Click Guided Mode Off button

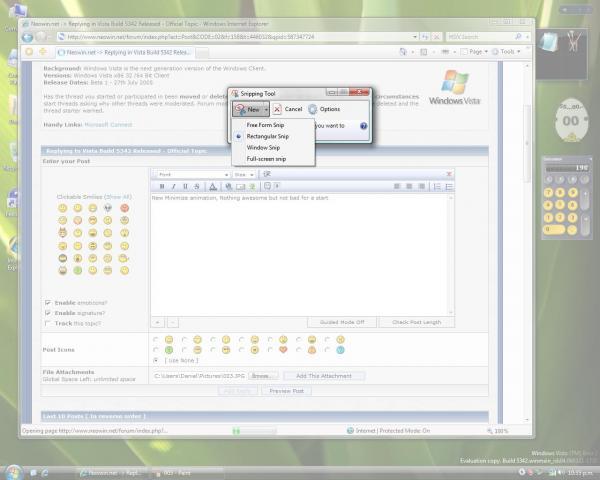point(342,322)
